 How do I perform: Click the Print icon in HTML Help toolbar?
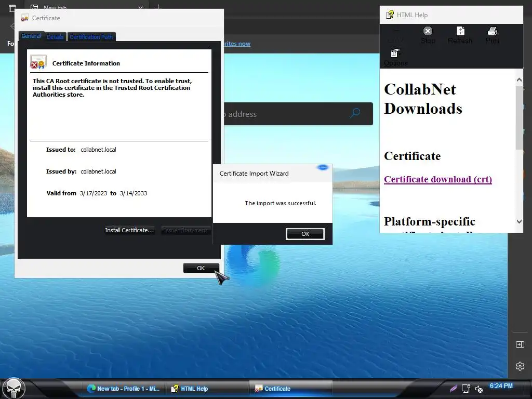click(x=493, y=31)
